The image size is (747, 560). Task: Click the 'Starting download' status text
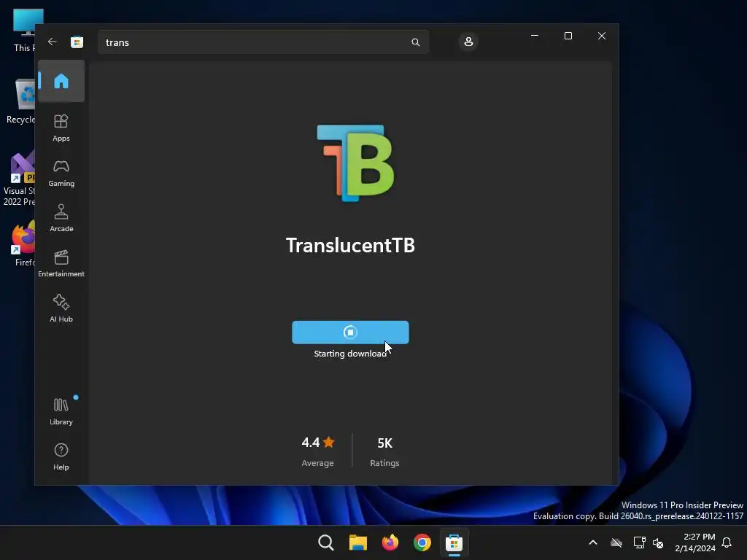pyautogui.click(x=350, y=354)
